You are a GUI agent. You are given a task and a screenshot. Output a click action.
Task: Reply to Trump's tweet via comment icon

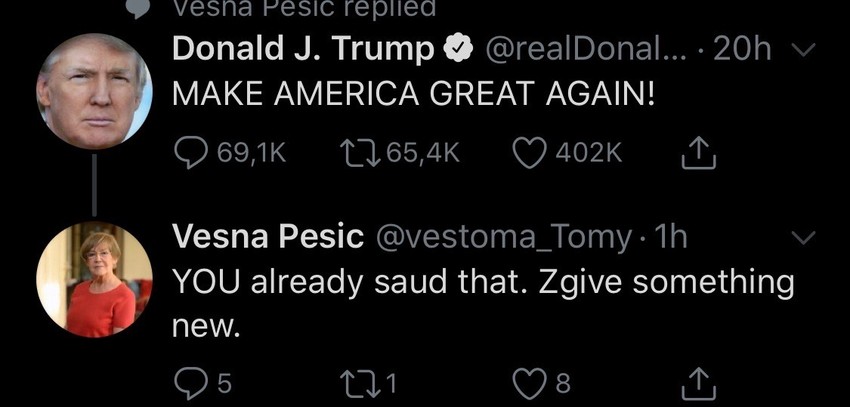pyautogui.click(x=191, y=151)
